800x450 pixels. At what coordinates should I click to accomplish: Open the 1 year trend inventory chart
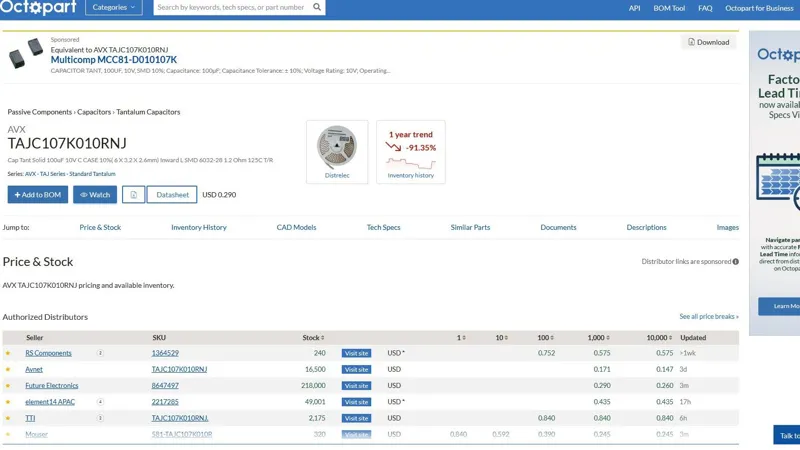point(411,152)
